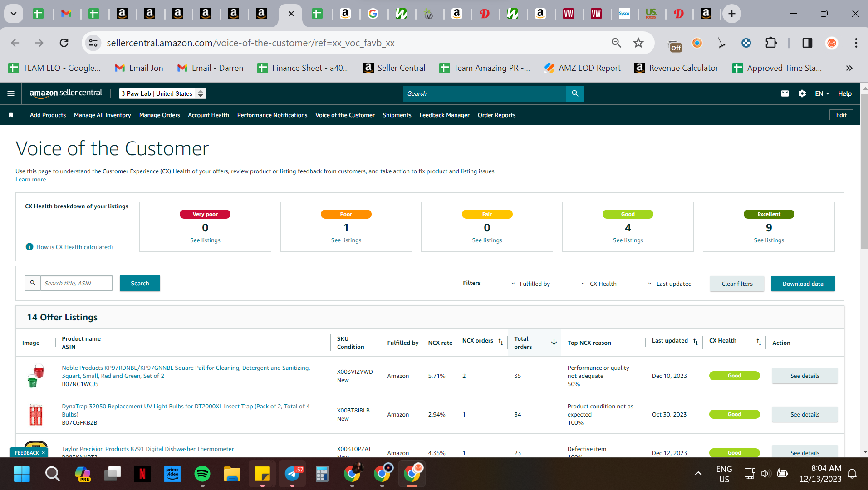Open Netflix from the taskbar
Image resolution: width=868 pixels, height=490 pixels.
(x=142, y=474)
